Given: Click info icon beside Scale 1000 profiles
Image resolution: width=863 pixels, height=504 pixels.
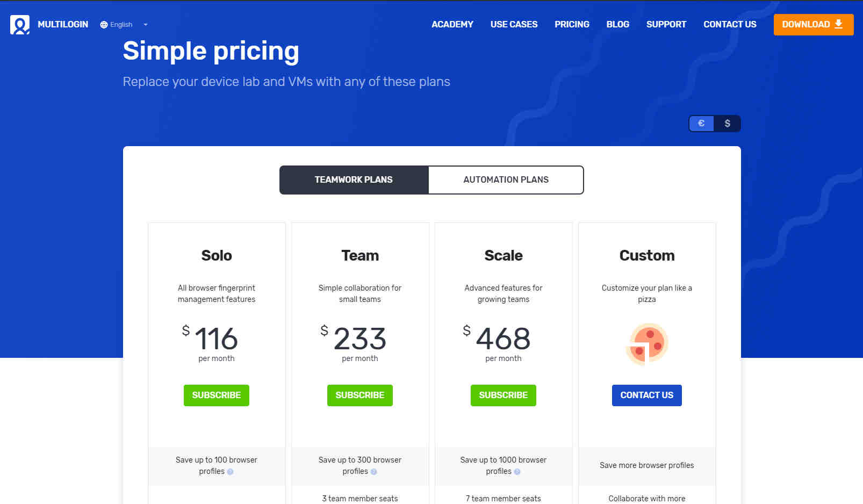Looking at the screenshot, I should click(x=517, y=472).
